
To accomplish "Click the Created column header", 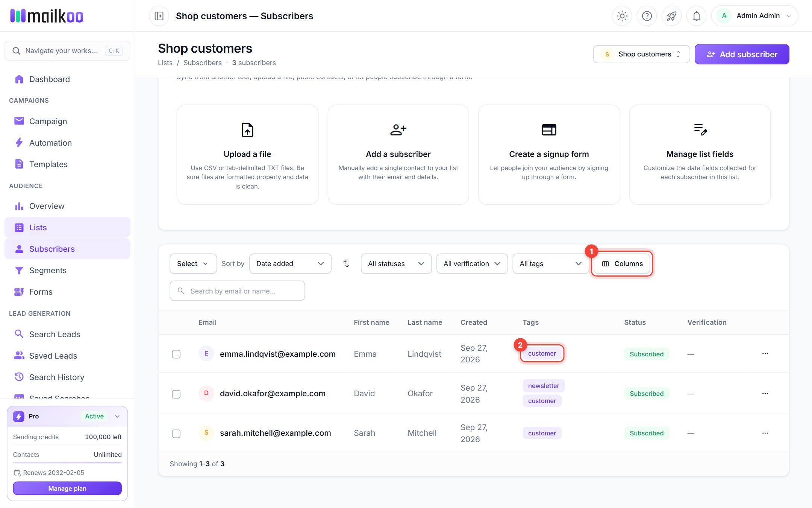I will tap(474, 322).
